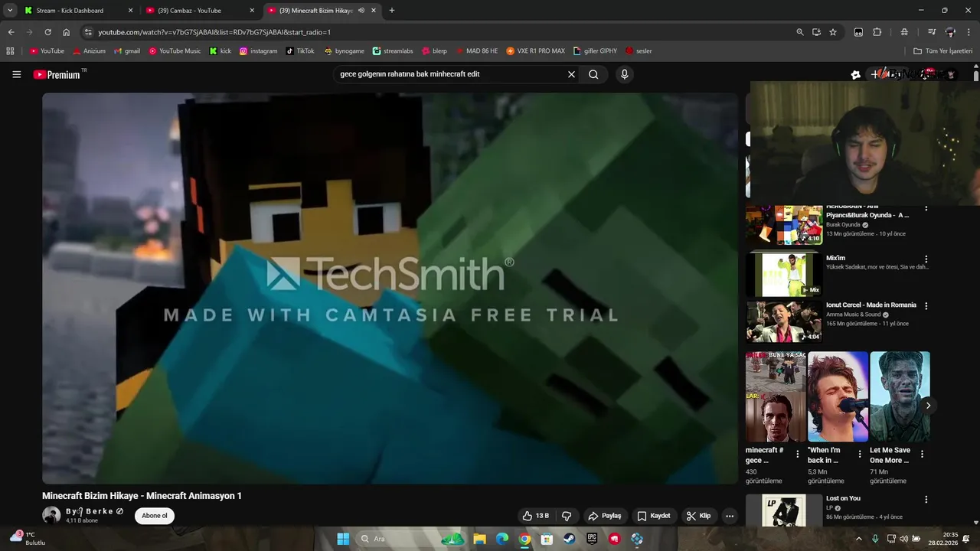Close the Kick Dashboard tab

click(130, 11)
